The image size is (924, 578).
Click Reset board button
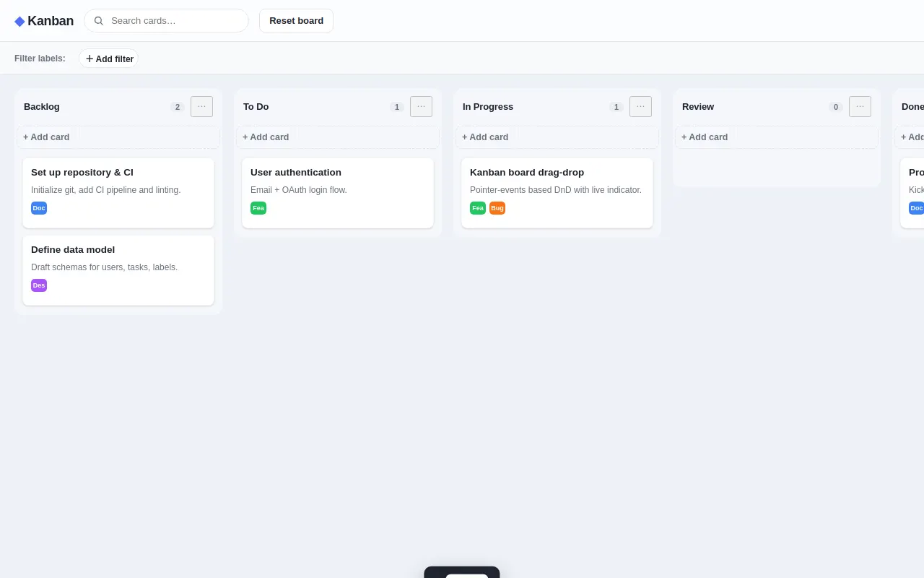coord(296,21)
